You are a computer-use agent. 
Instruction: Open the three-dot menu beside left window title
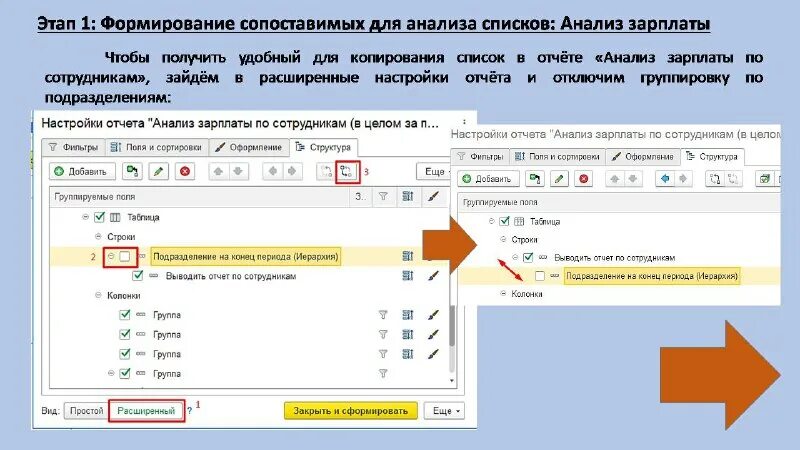(464, 122)
